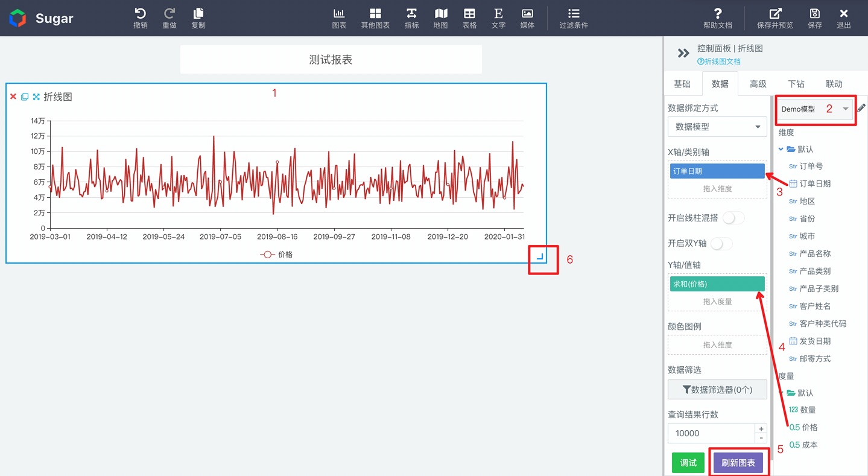
Task: Collapse the control panel with double-arrow icon
Action: pos(683,53)
